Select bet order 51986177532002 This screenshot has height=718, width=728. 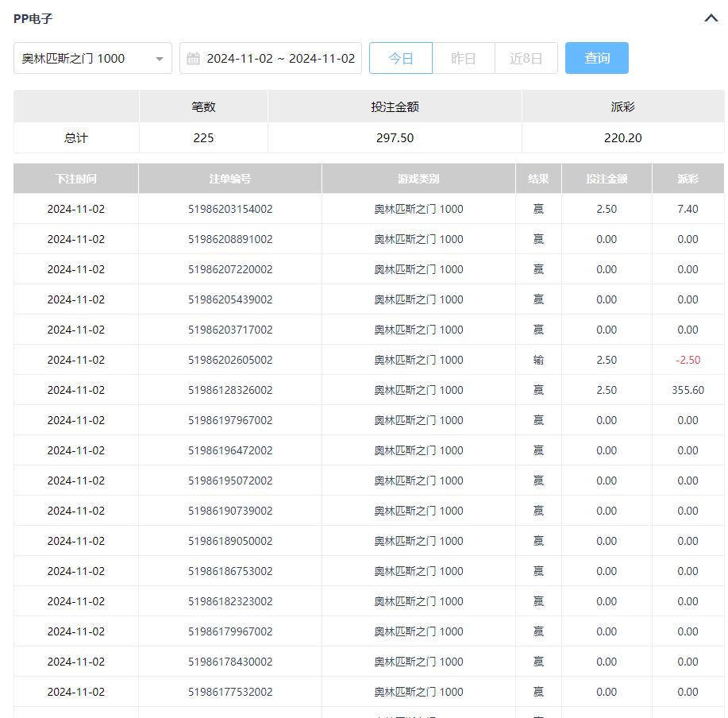tap(230, 692)
